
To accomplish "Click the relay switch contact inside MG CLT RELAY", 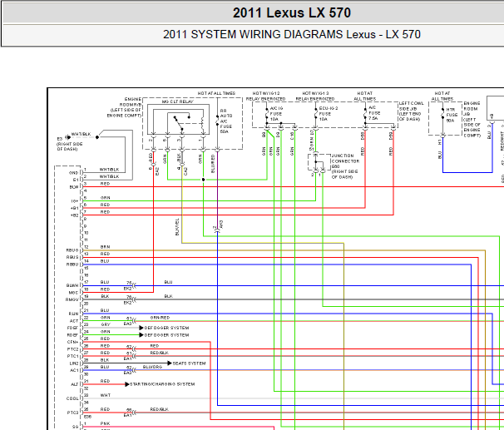I will click(179, 123).
